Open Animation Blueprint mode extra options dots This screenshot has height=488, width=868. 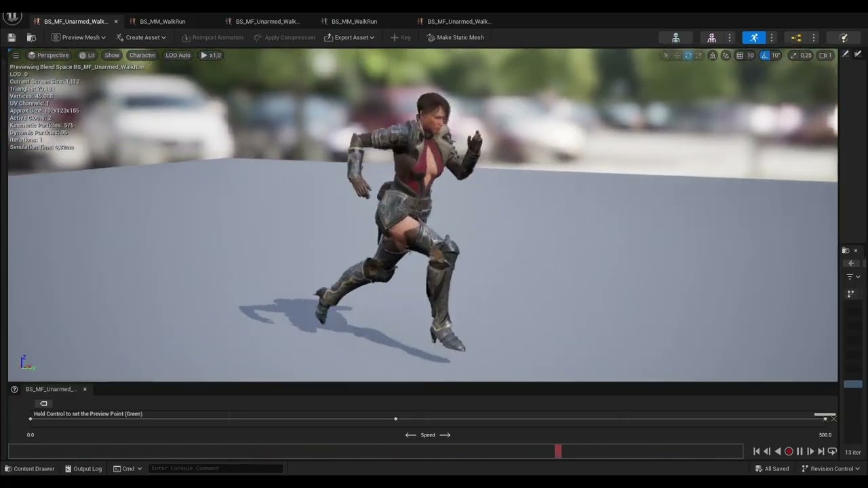pyautogui.click(x=814, y=38)
